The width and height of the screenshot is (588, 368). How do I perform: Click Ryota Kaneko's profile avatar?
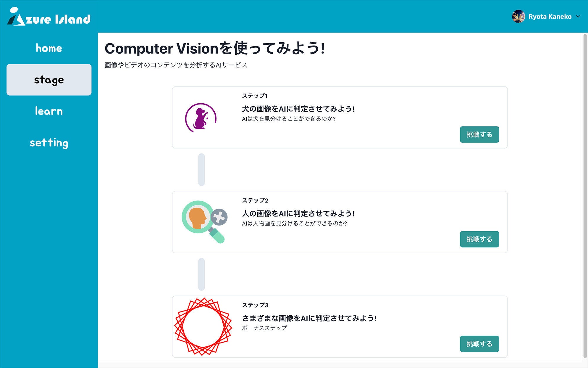[x=518, y=17]
